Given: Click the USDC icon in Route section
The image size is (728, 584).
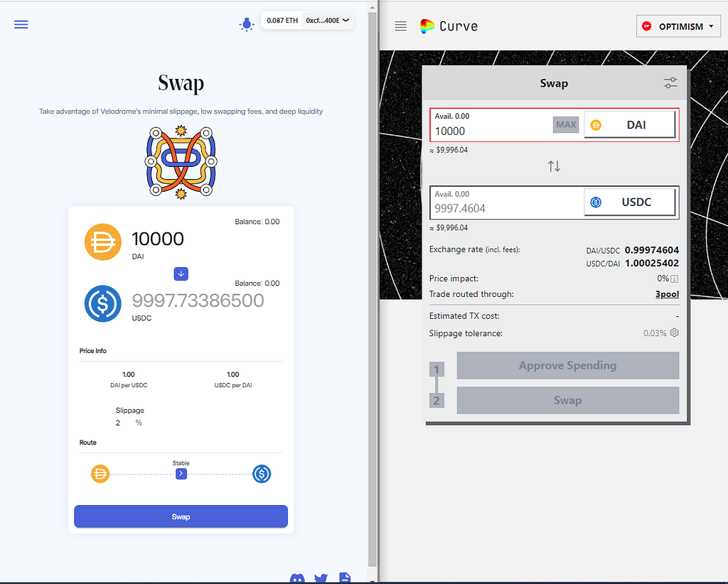Looking at the screenshot, I should [x=262, y=474].
